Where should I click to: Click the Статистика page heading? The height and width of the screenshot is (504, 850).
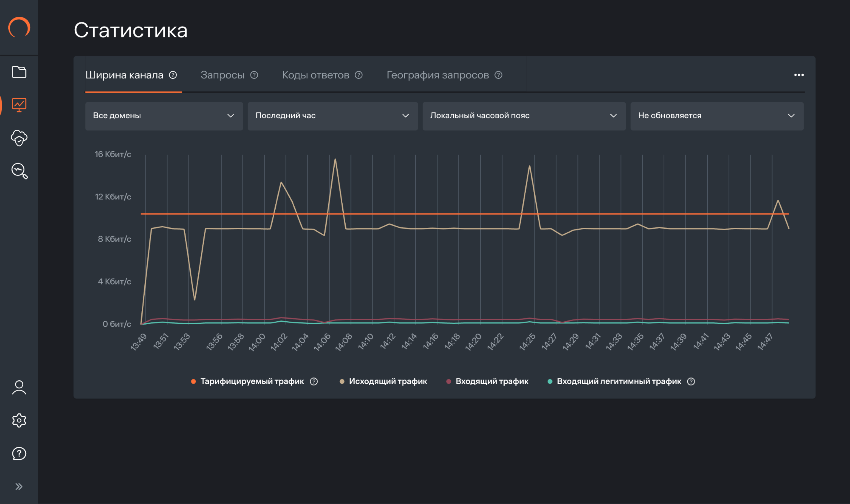(131, 30)
